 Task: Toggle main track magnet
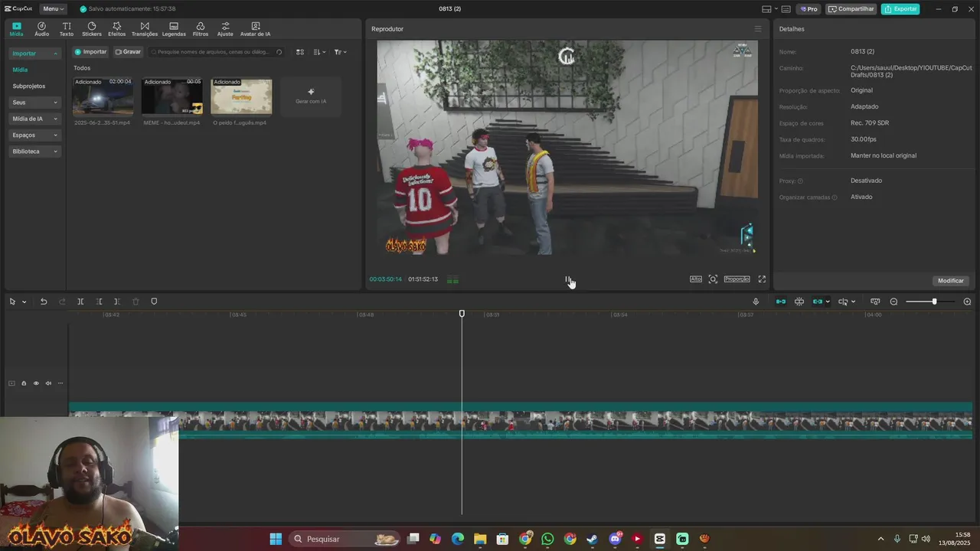tap(781, 302)
